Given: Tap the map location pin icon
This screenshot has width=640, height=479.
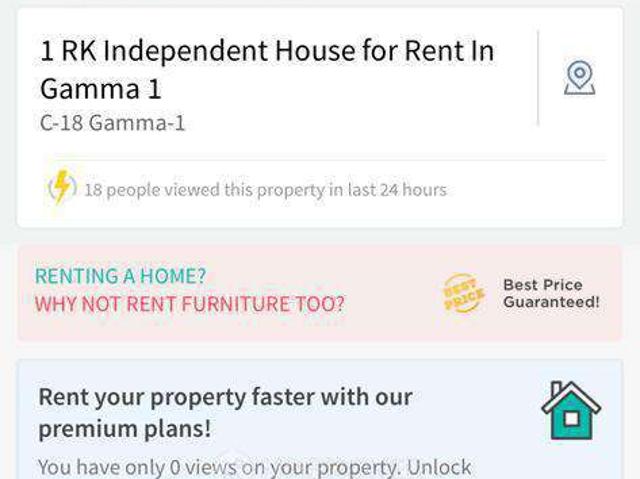Looking at the screenshot, I should coord(579,78).
